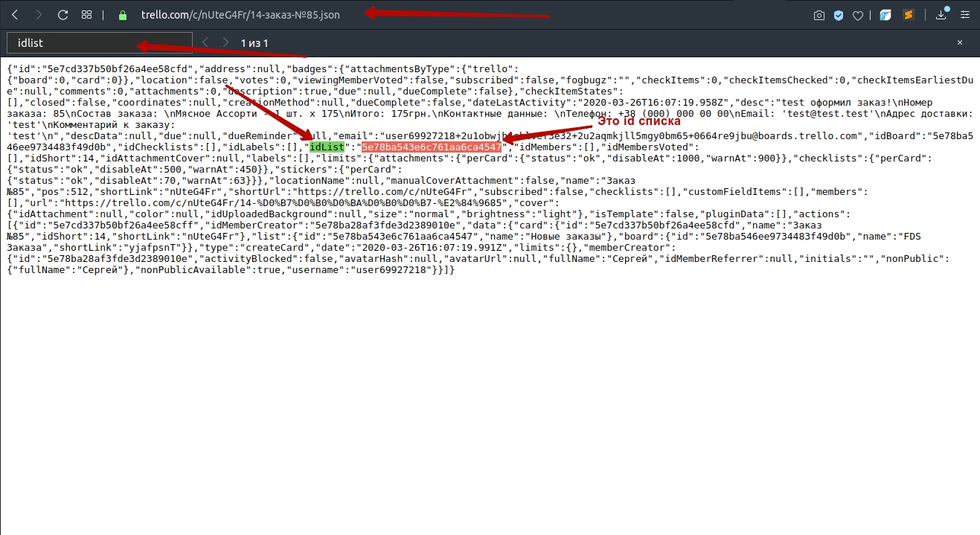Focus the find field containing 'idlist'
Viewport: 980px width, 535px height.
click(100, 43)
